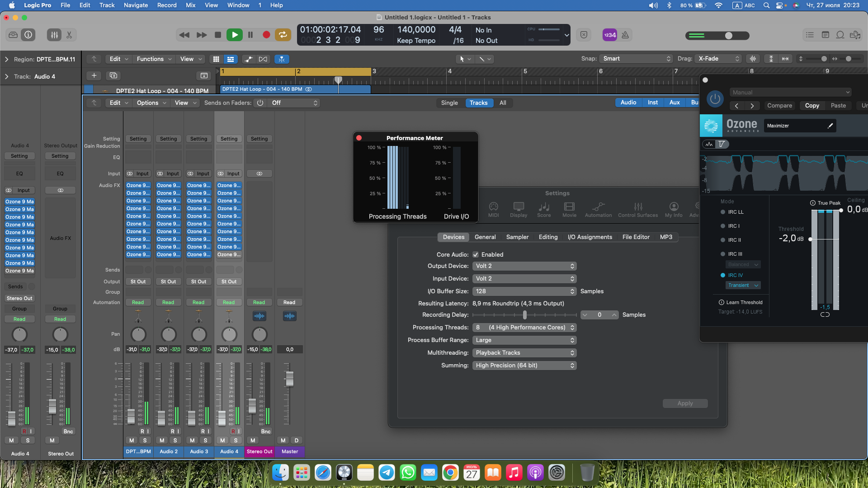
Task: Toggle the Cycle mode button
Action: pyautogui.click(x=283, y=35)
